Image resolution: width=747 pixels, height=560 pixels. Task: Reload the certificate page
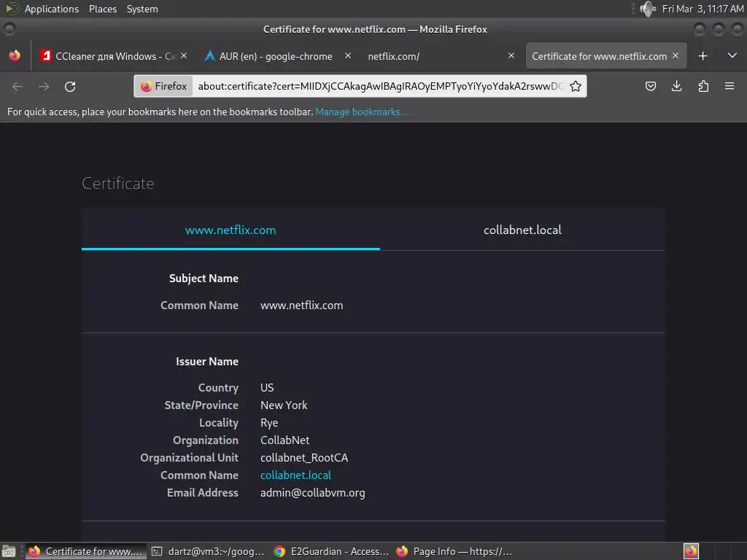(70, 86)
